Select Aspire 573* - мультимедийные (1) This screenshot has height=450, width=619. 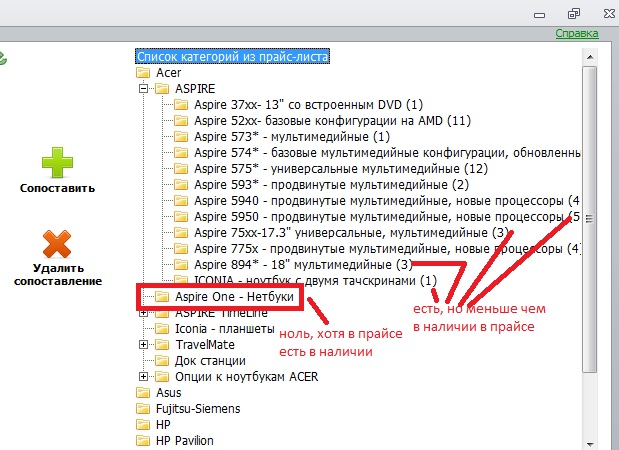(292, 137)
